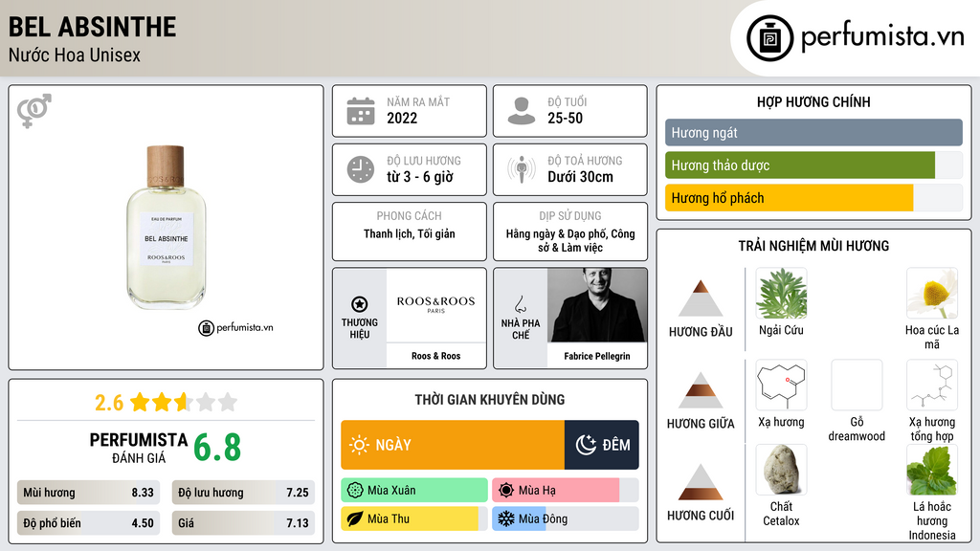980x551 pixels.
Task: Click the sillage icon beside Độ toả hương
Action: [x=522, y=169]
